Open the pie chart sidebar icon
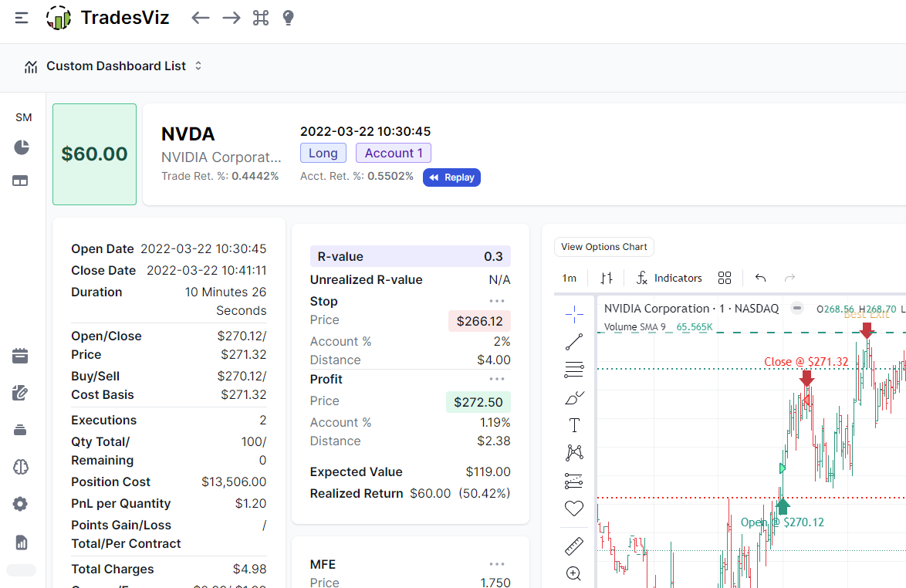 22,148
